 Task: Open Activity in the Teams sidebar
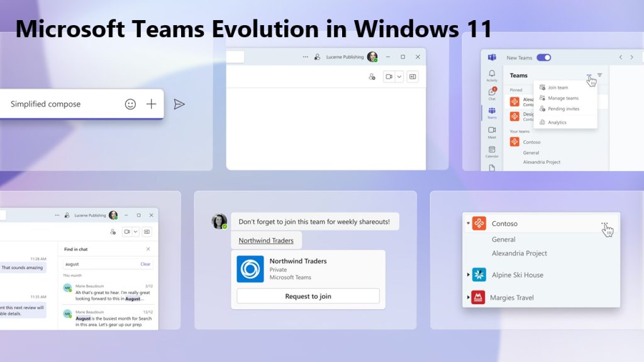tap(492, 76)
